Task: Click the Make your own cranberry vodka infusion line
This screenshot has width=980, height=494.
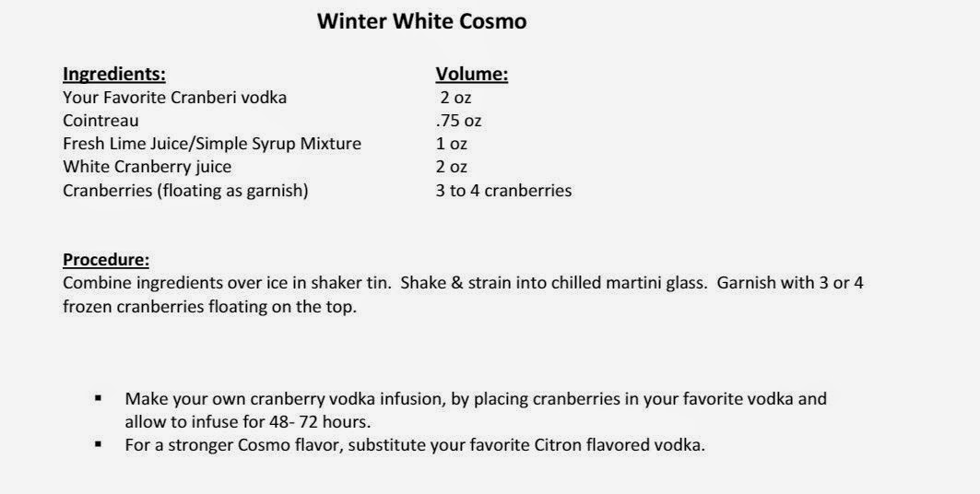Action: tap(476, 399)
